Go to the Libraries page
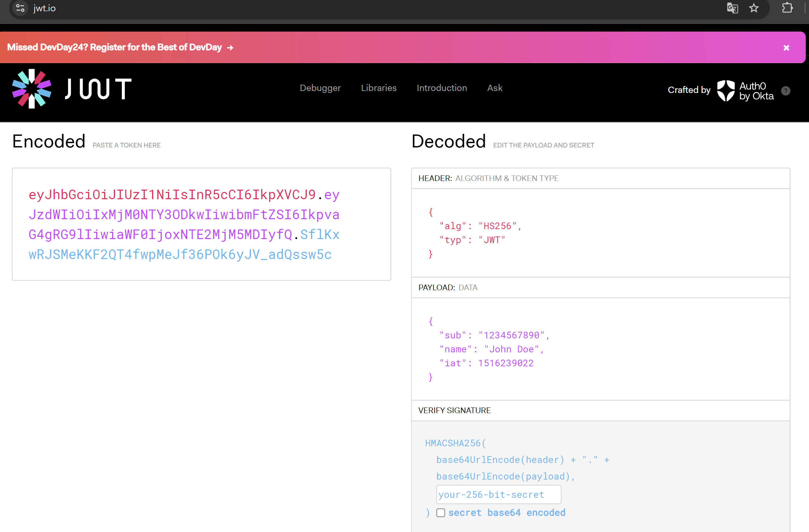809x532 pixels. pos(379,88)
